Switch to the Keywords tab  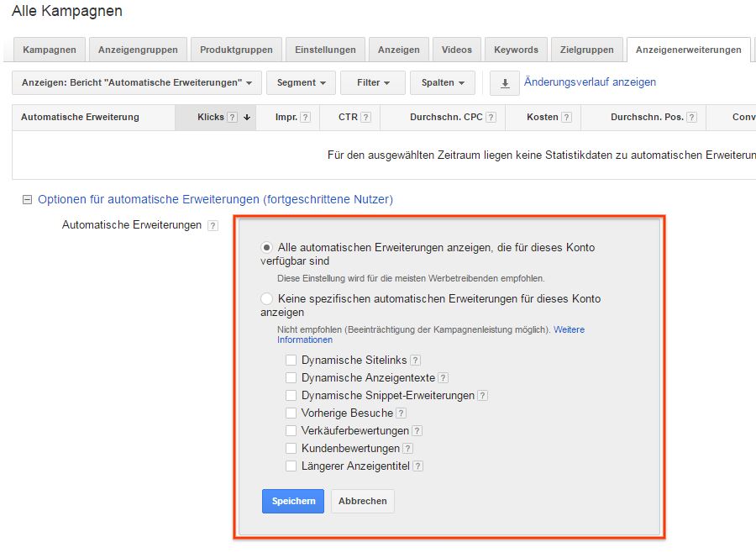pyautogui.click(x=516, y=50)
